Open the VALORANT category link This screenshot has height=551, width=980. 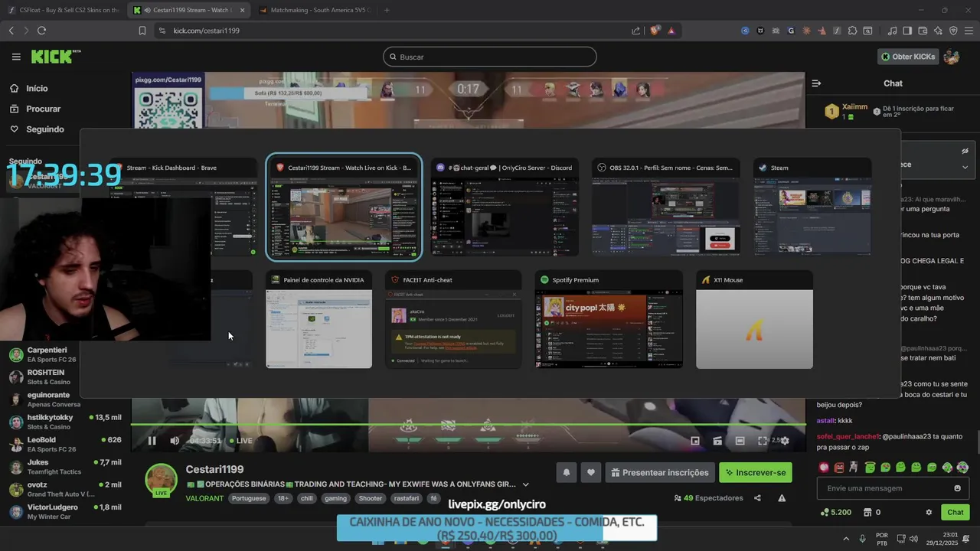click(x=204, y=498)
